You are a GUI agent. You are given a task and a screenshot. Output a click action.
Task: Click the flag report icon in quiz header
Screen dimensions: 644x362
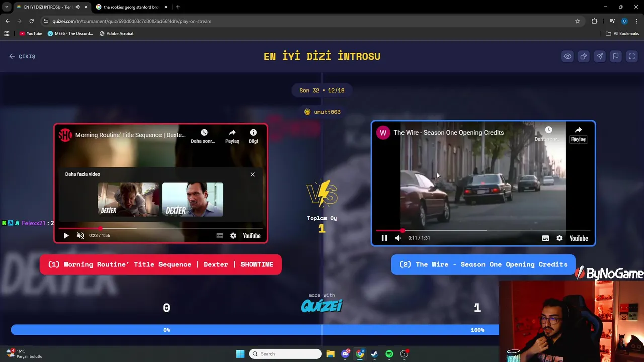coord(615,56)
